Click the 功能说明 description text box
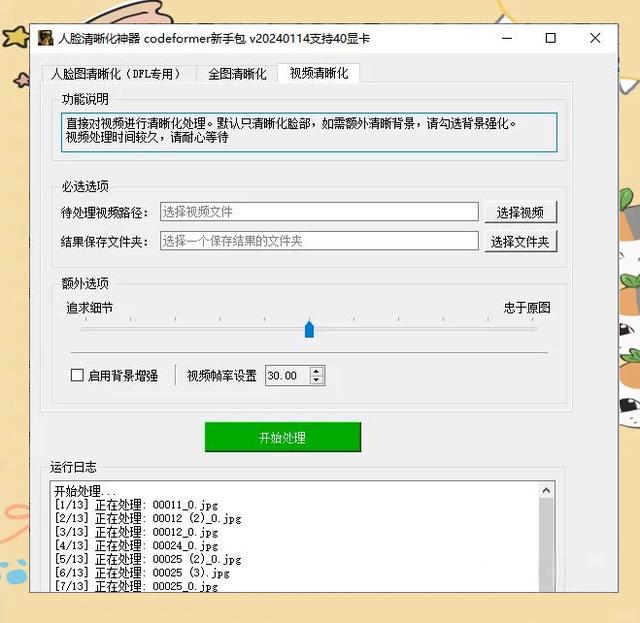 coord(309,132)
